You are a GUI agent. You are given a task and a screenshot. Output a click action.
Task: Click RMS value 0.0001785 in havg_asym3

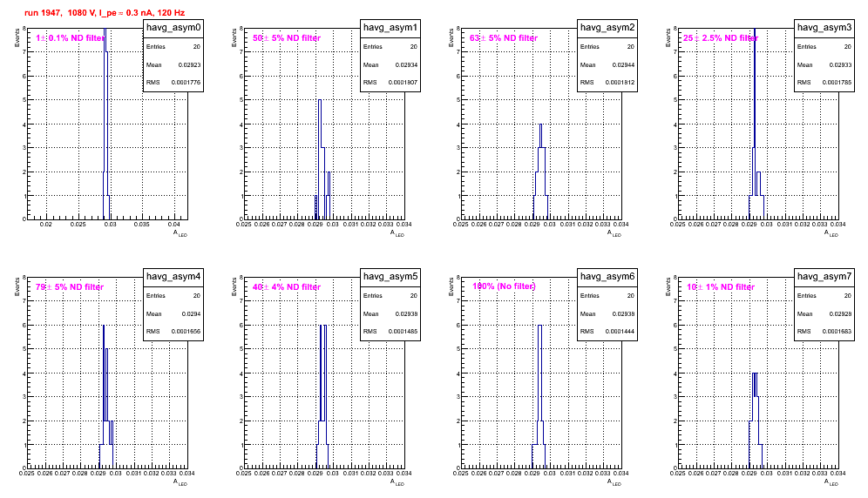837,83
